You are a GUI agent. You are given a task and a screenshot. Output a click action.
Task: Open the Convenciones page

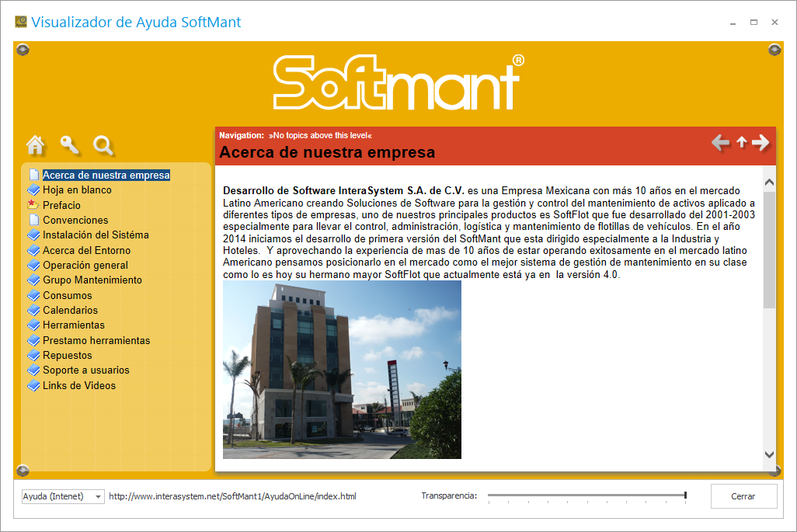point(75,220)
